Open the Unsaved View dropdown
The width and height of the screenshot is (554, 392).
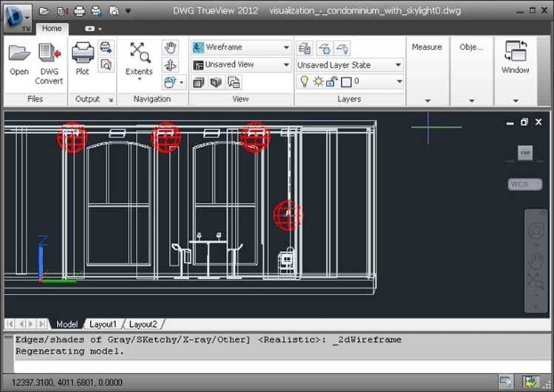[242, 65]
